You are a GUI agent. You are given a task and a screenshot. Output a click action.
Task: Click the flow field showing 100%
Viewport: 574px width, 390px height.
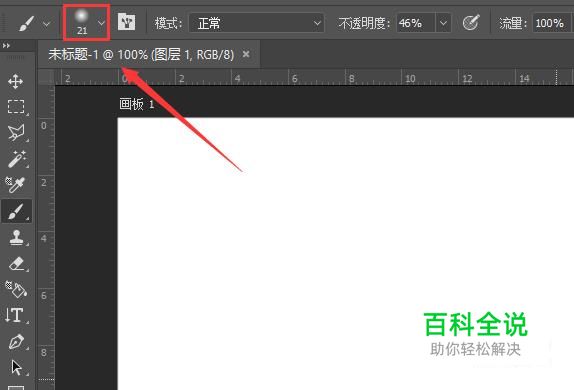pos(551,23)
